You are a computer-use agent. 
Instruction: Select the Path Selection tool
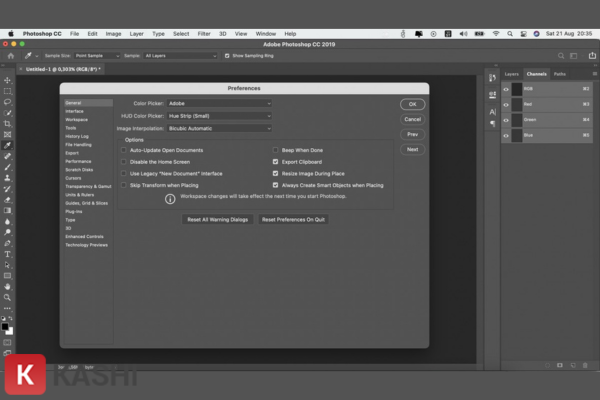coord(7,265)
